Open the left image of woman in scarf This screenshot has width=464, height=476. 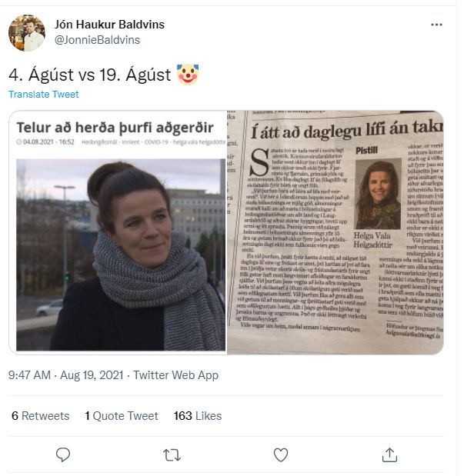(118, 232)
